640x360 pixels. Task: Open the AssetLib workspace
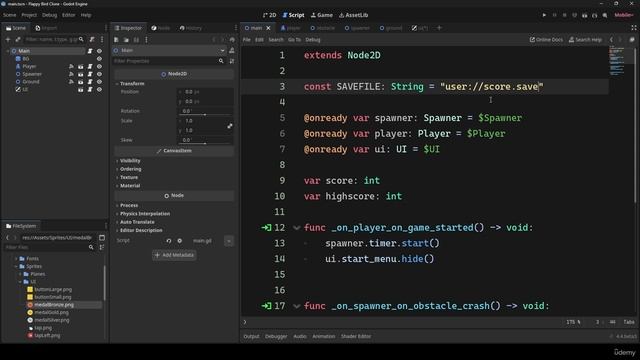click(353, 15)
